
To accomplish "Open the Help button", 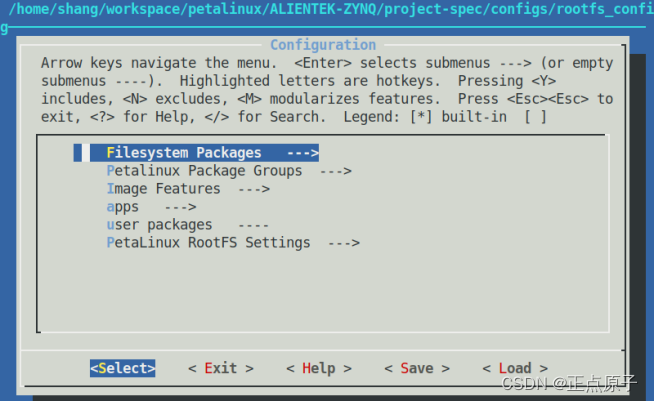I will [x=319, y=368].
